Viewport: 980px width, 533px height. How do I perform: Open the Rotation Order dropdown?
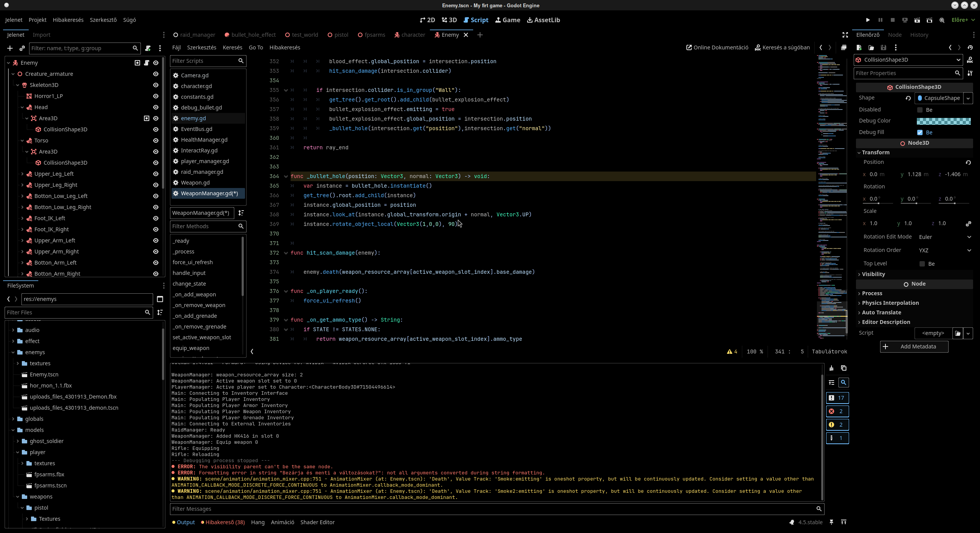945,250
